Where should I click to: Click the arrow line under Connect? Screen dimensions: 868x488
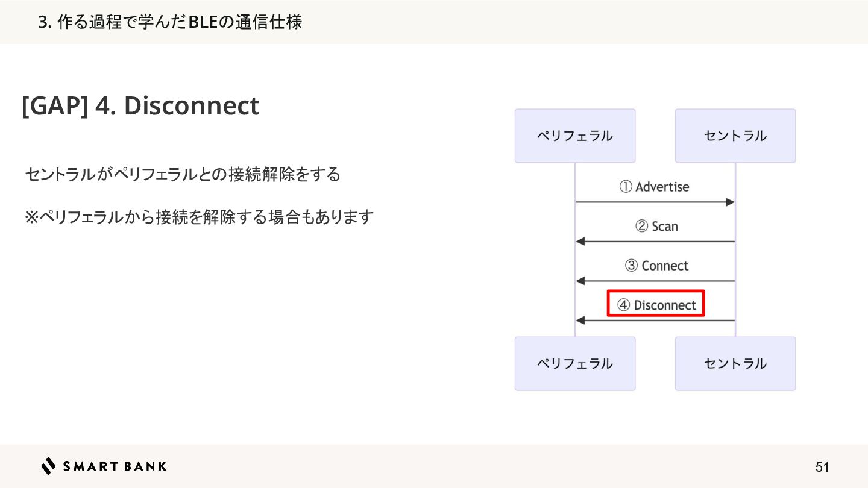pos(656,281)
